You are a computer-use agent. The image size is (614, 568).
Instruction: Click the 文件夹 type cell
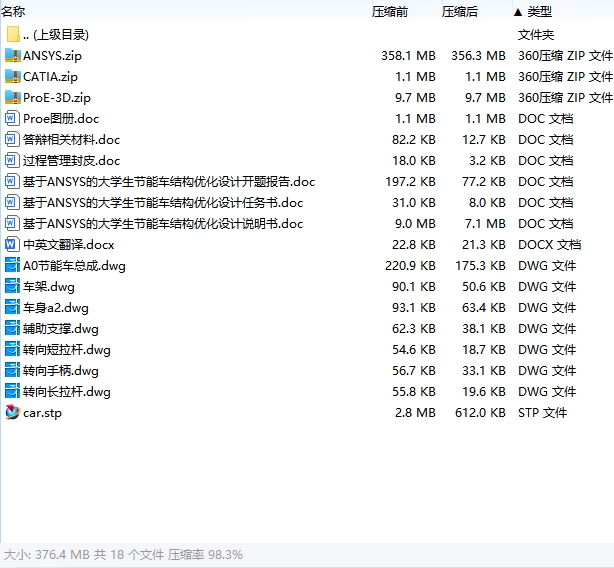(x=536, y=35)
